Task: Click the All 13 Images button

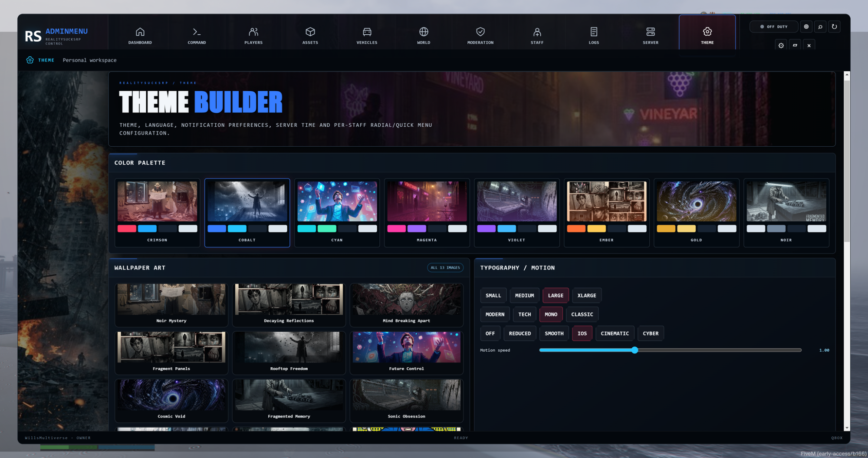Action: pos(445,267)
